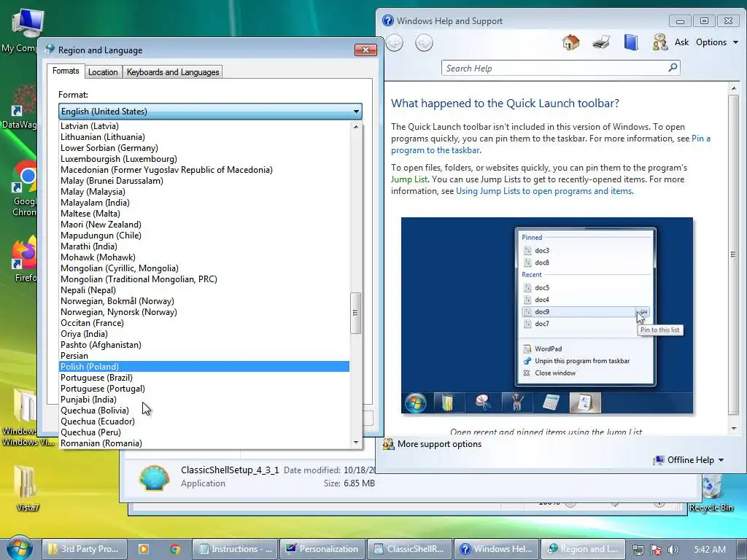The width and height of the screenshot is (747, 560).
Task: Click the ClassicShellSetup shell icon in details pane
Action: click(x=154, y=477)
